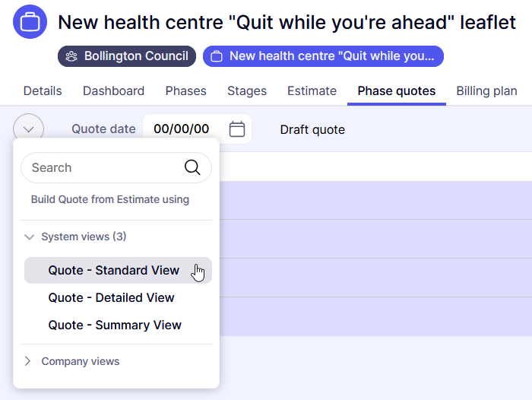Viewport: 532px width, 400px height.
Task: Switch to the Details tab
Action: tap(43, 91)
